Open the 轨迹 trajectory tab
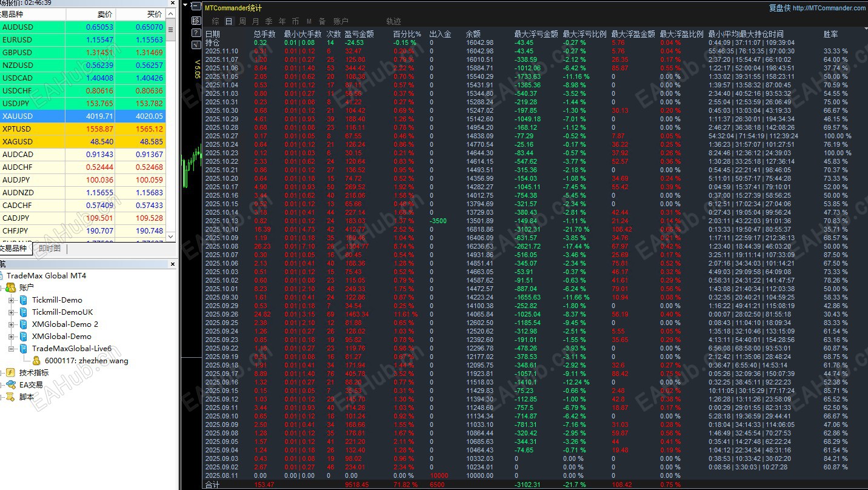Viewport: 868px width, 490px height. coord(393,21)
